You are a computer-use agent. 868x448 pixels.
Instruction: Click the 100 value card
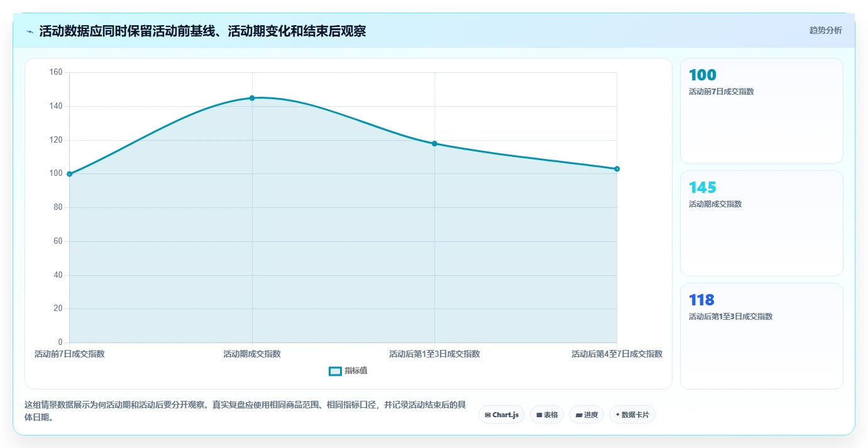[761, 111]
